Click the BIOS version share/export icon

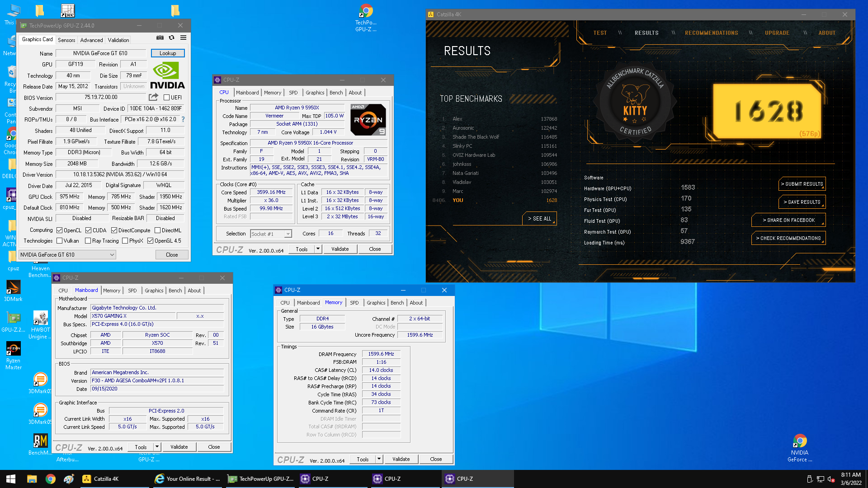(154, 97)
